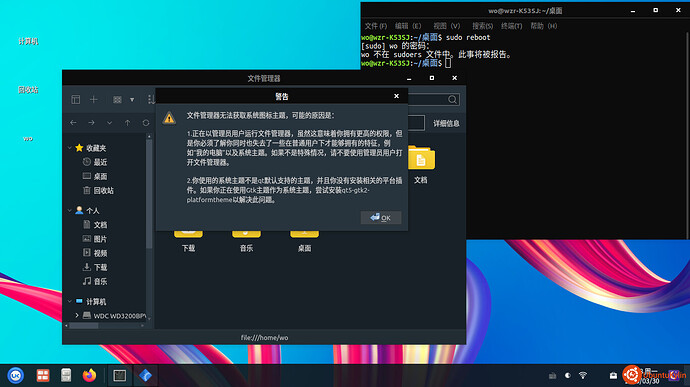Image resolution: width=690 pixels, height=387 pixels.
Task: Toggle night mode tray icon
Action: coord(568,376)
